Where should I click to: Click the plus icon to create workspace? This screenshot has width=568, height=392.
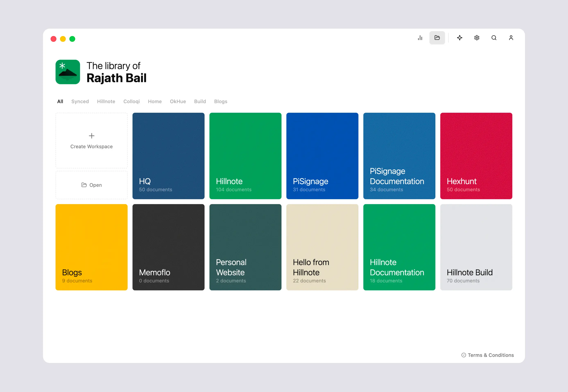(92, 136)
